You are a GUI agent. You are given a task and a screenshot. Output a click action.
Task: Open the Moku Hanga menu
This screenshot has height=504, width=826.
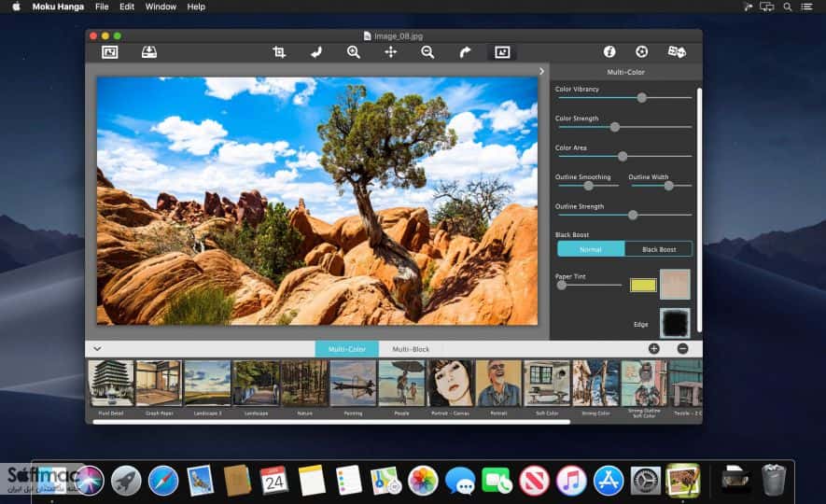[58, 7]
